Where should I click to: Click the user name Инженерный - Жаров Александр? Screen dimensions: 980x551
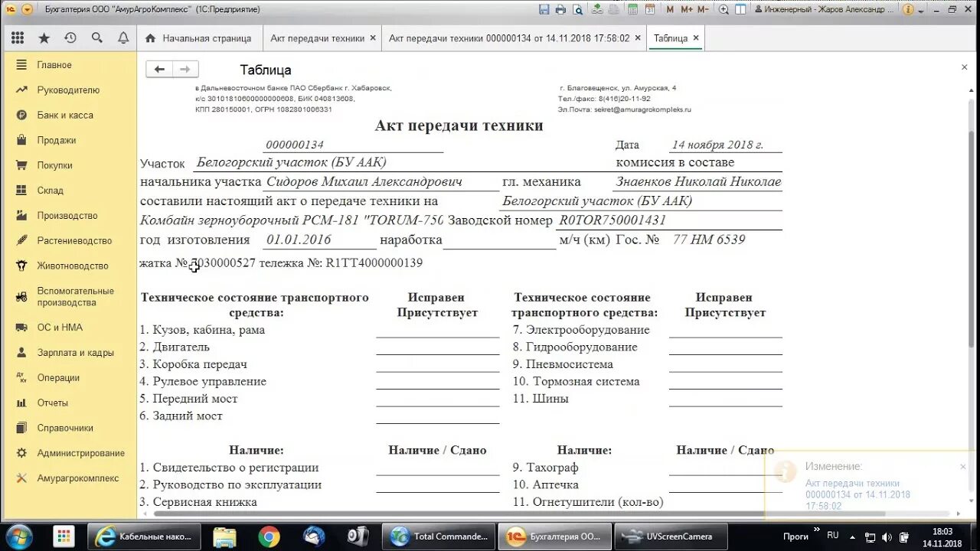pos(825,9)
